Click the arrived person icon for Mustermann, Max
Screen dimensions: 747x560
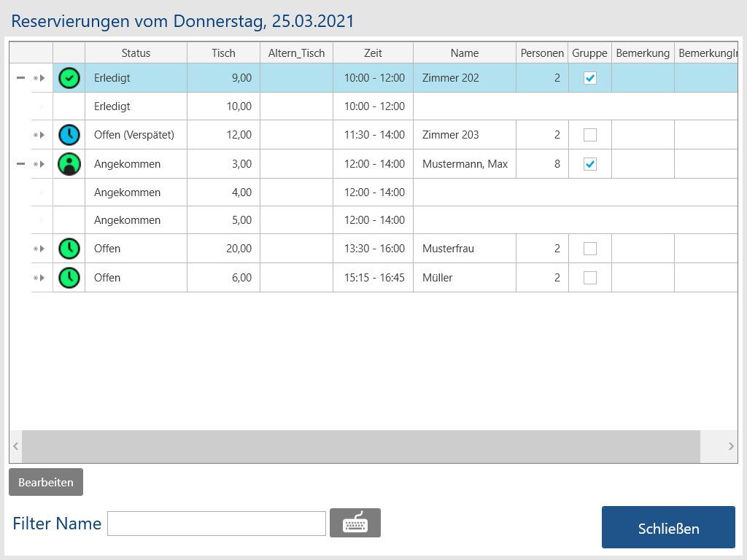pos(69,164)
